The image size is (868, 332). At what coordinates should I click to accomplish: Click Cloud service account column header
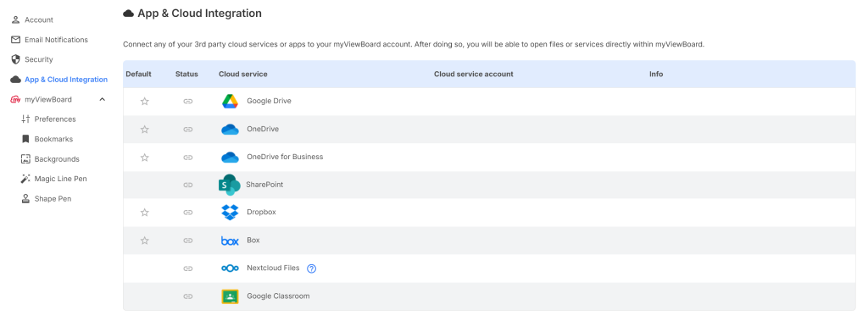tap(473, 75)
